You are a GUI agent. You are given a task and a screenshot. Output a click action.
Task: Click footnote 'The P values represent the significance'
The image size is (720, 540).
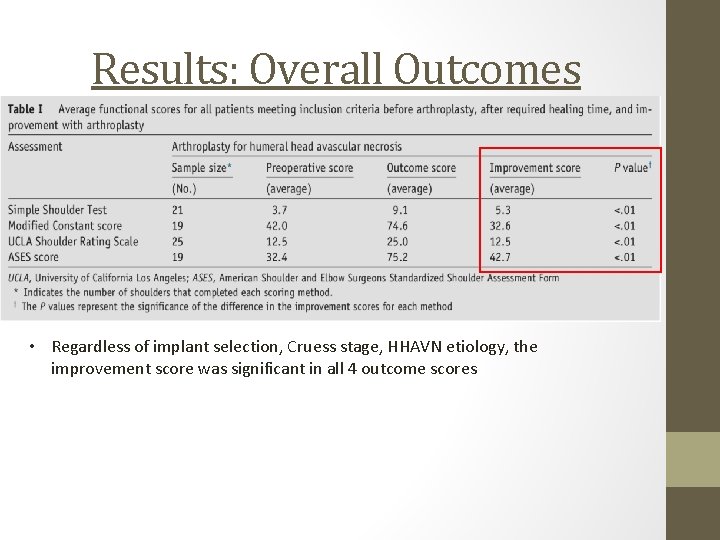pyautogui.click(x=233, y=306)
